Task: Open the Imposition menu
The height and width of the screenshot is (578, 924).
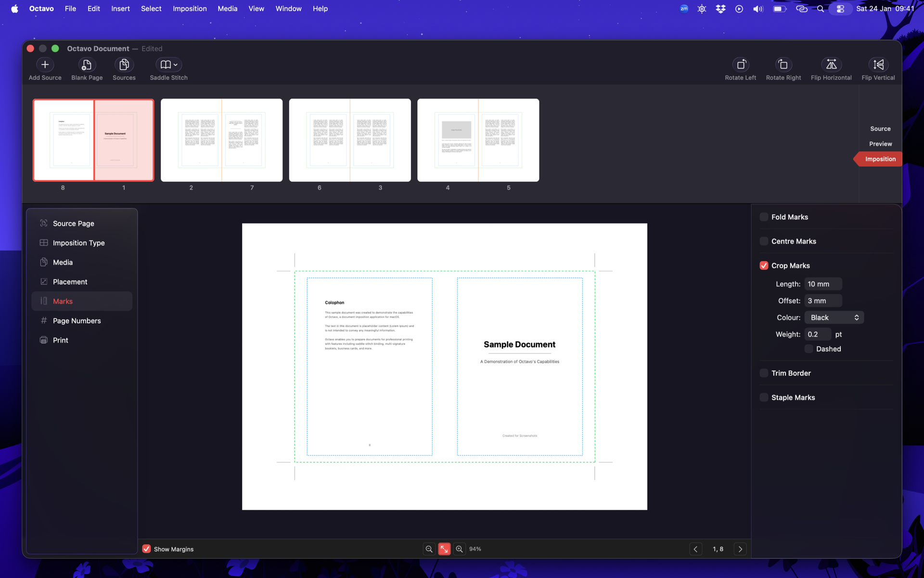Action: (x=190, y=9)
